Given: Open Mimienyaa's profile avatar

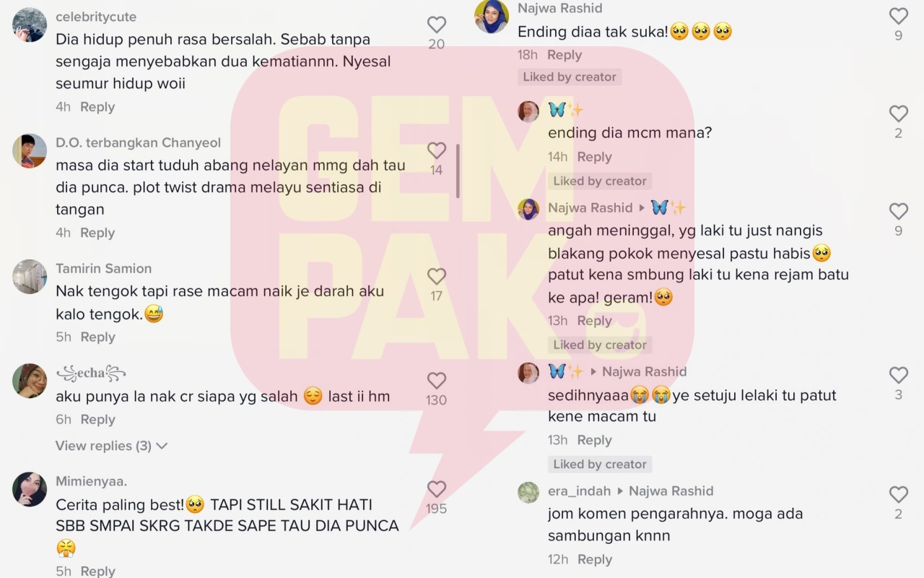Looking at the screenshot, I should 30,489.
